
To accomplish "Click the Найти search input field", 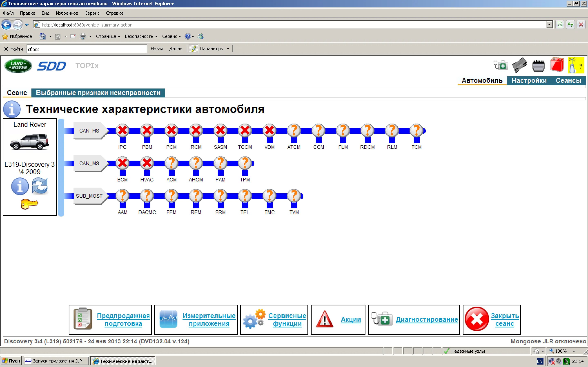I will pyautogui.click(x=87, y=49).
